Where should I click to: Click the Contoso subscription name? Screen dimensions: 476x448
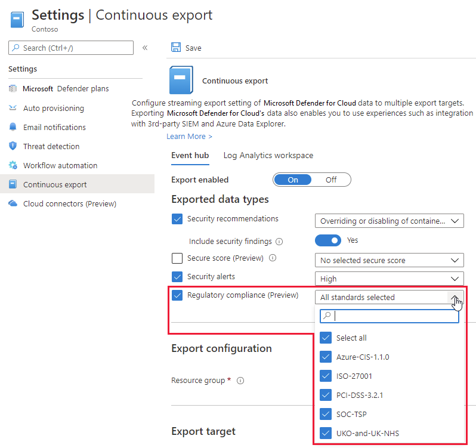pyautogui.click(x=45, y=29)
